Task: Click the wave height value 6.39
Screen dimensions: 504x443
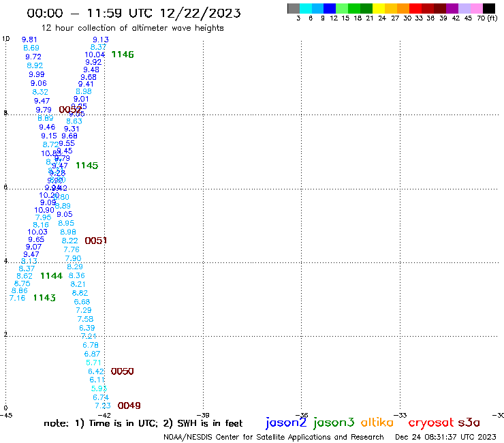Action: [x=87, y=328]
